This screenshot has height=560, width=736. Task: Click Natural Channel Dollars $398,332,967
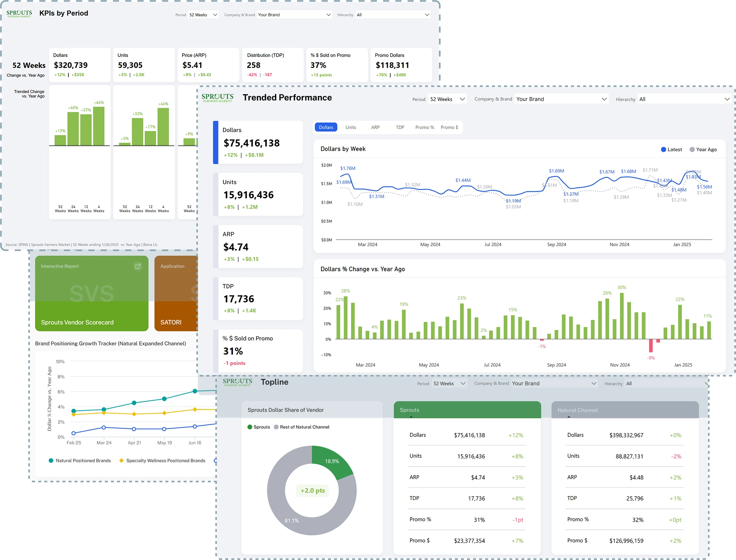tap(626, 435)
